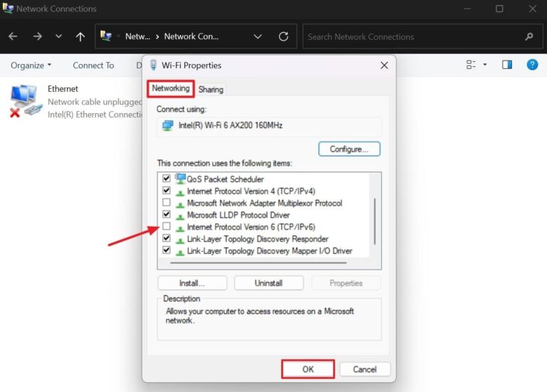Screen dimensions: 547x392
Task: Toggle the preview pane icon
Action: (507, 65)
